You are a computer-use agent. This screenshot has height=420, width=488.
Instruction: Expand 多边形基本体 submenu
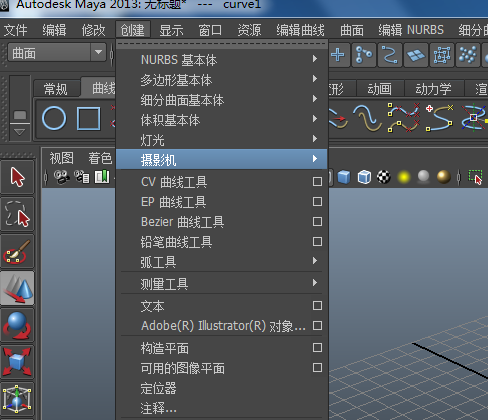(x=222, y=80)
